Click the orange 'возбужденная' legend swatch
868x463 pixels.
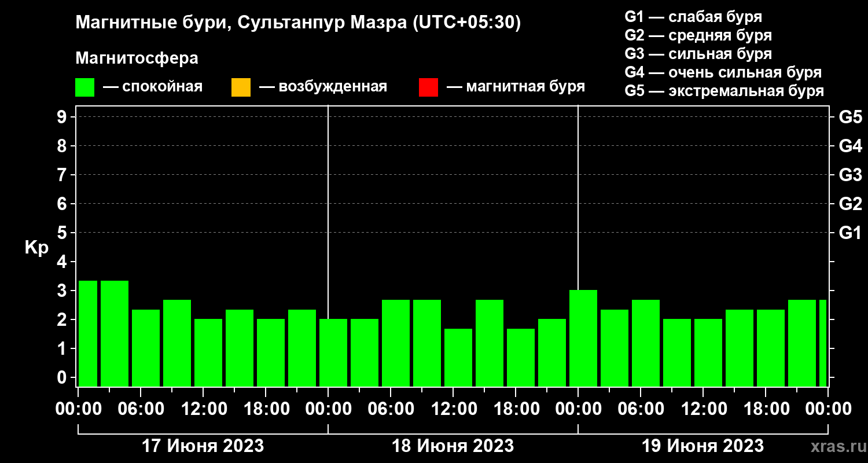tap(241, 87)
